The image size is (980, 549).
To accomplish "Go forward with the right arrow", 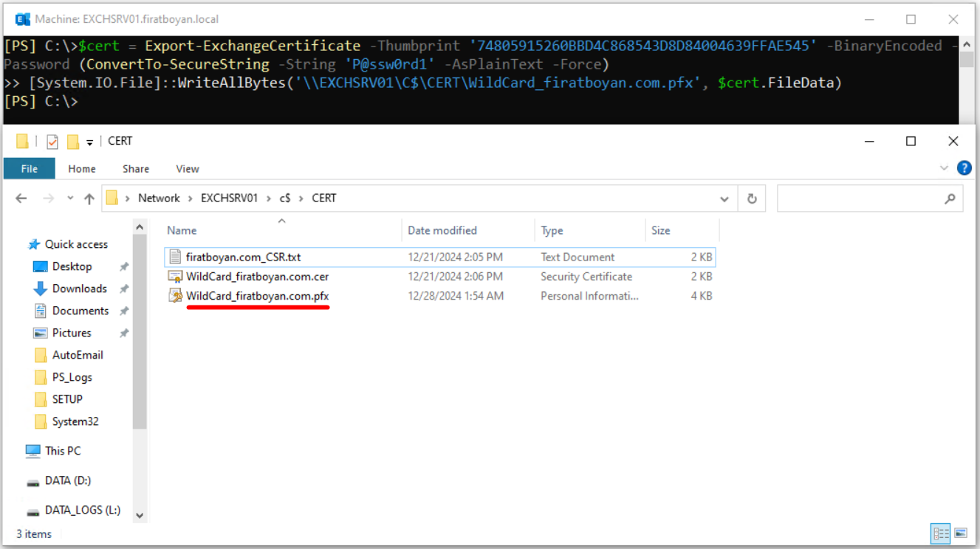I will (x=48, y=198).
